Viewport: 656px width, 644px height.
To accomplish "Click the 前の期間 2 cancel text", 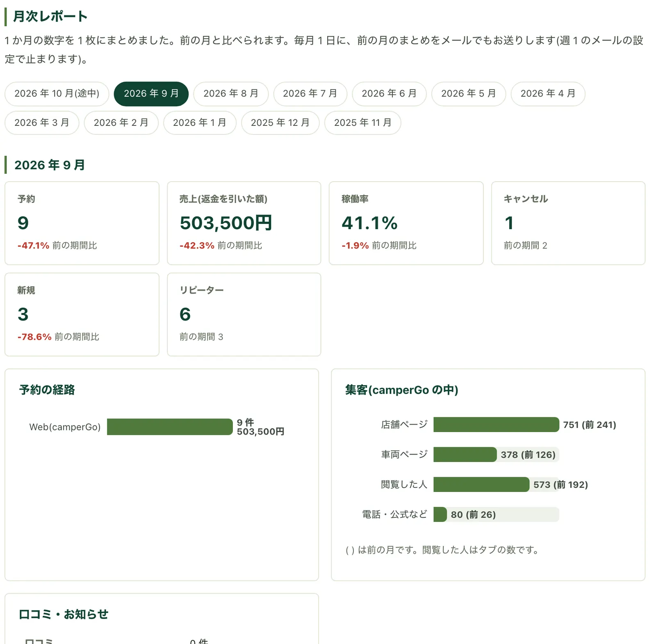I will tap(525, 246).
